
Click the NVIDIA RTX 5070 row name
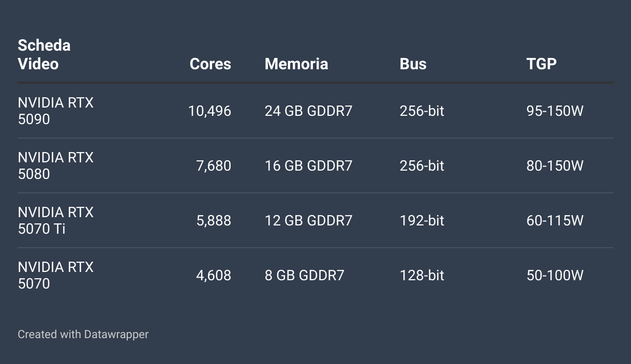click(x=56, y=275)
